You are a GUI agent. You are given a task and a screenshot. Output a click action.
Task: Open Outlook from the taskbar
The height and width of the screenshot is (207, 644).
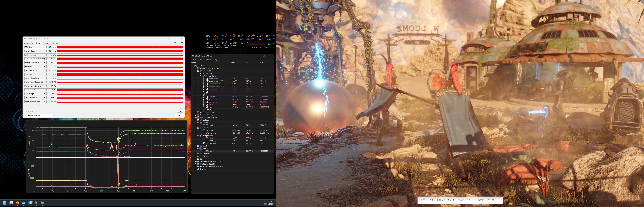pyautogui.click(x=30, y=203)
